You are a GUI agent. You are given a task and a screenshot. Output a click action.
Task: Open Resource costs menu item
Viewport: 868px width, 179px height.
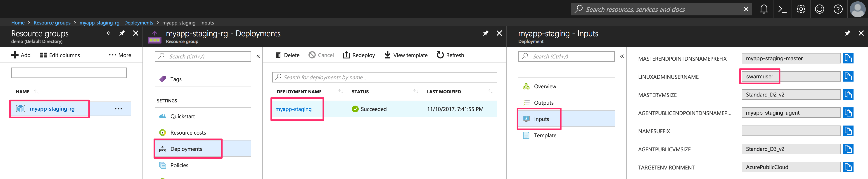tap(202, 133)
